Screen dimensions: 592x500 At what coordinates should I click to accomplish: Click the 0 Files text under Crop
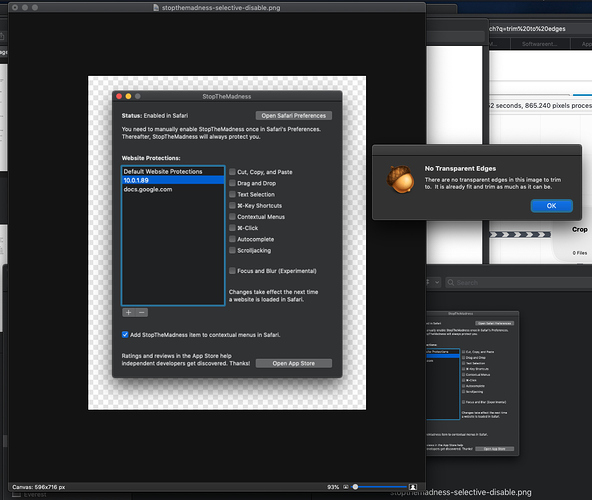(580, 253)
